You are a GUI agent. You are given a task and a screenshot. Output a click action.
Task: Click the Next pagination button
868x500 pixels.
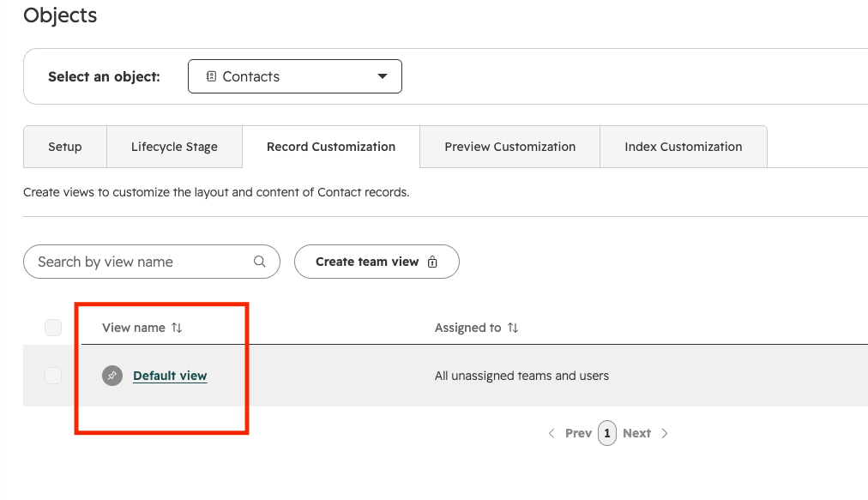click(x=636, y=433)
